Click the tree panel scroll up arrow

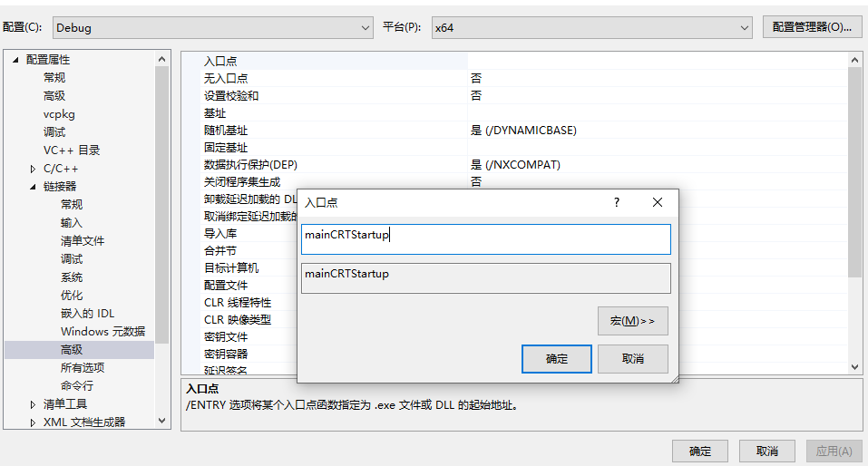tap(161, 59)
